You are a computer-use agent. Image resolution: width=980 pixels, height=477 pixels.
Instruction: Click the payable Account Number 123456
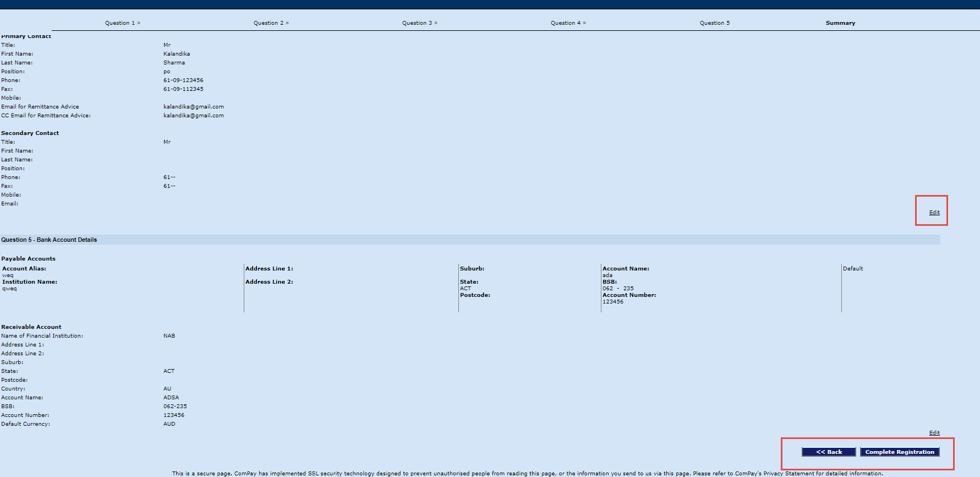(x=613, y=302)
